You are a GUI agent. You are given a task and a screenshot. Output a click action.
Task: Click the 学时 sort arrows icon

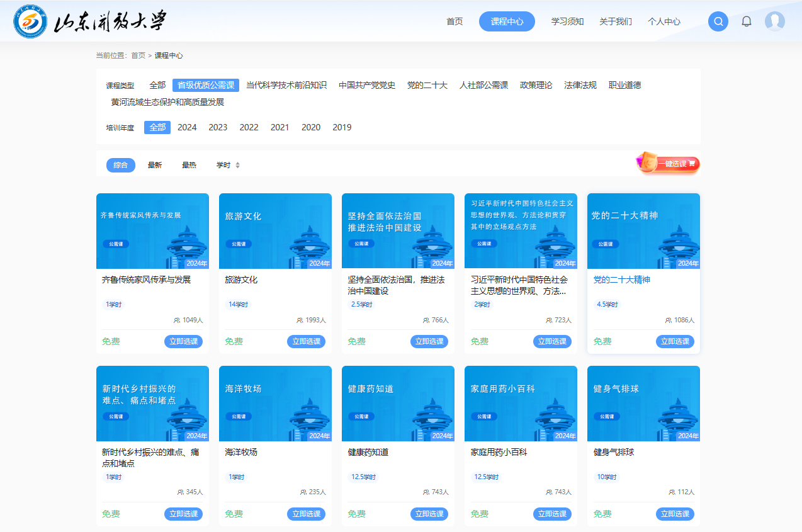(x=237, y=166)
